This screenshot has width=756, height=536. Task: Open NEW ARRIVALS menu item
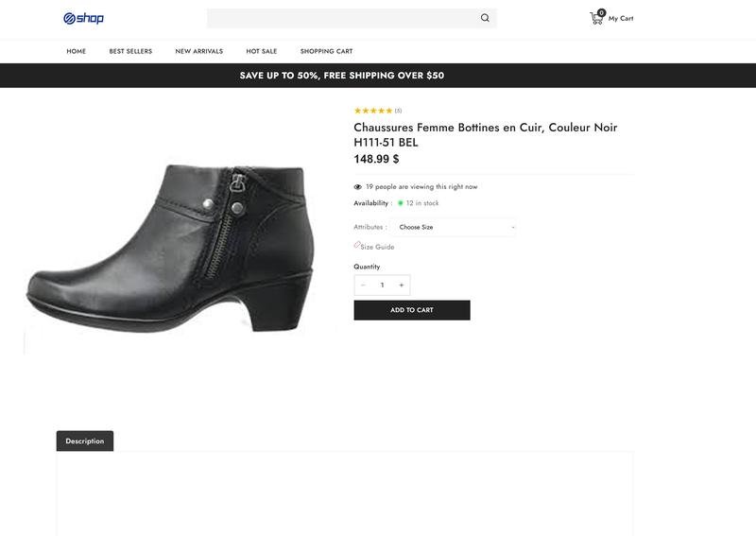pyautogui.click(x=199, y=51)
